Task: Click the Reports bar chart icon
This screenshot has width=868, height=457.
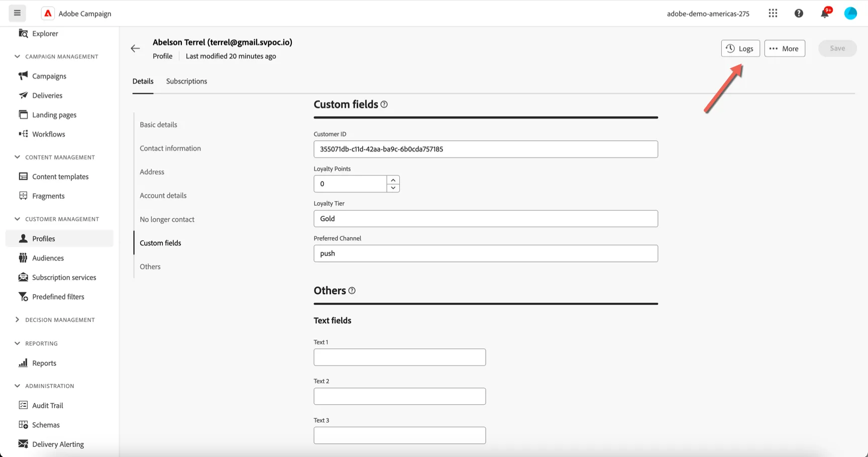Action: coord(23,363)
